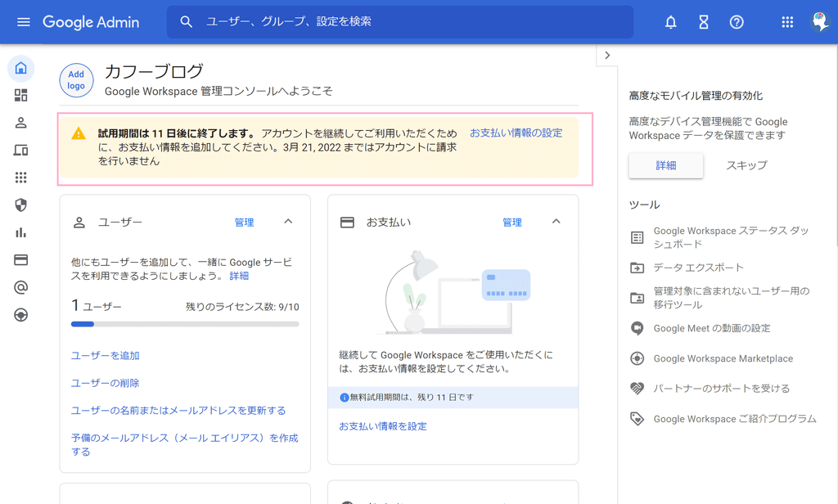
Task: Open お支払い情報の設定 link in banner
Action: point(516,133)
